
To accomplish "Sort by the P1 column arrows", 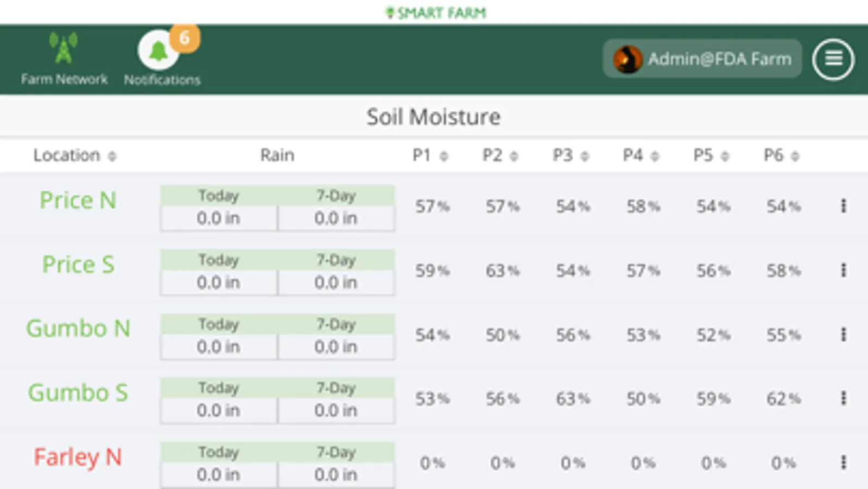I will pos(443,156).
